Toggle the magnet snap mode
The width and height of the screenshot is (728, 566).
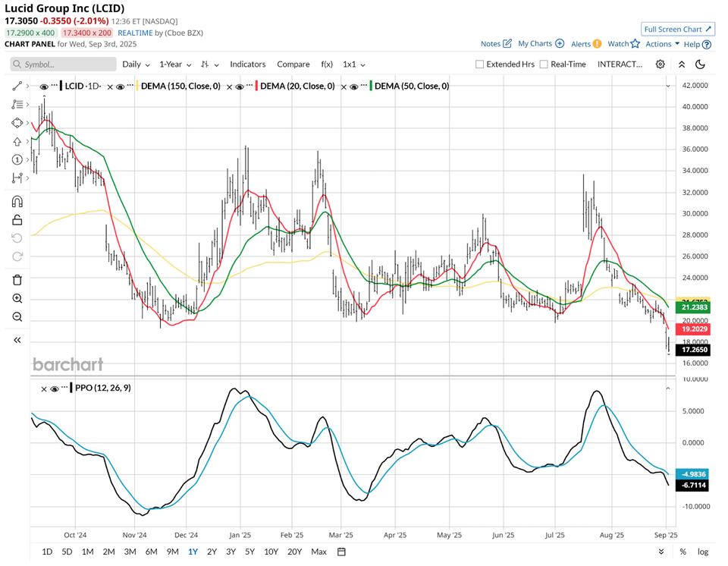tap(17, 202)
